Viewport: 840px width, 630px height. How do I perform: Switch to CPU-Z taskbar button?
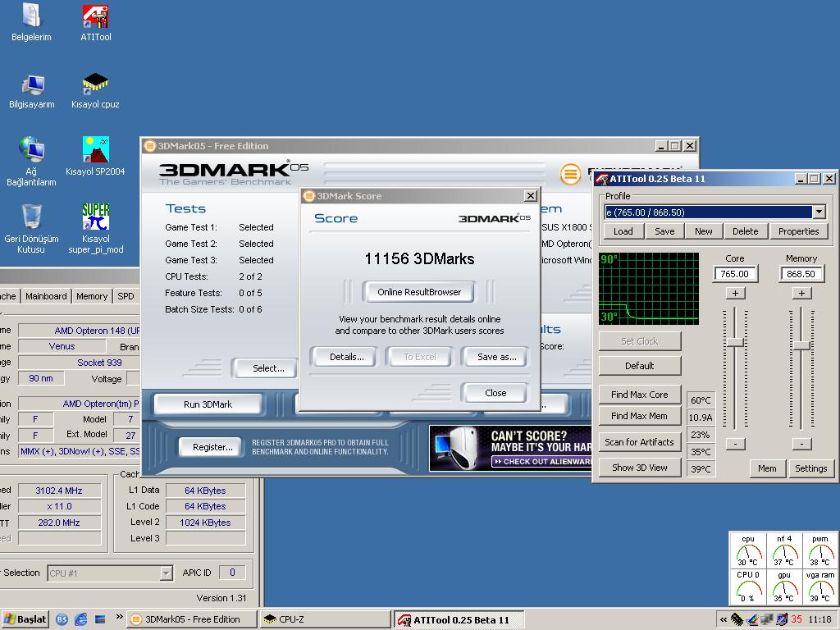click(x=326, y=619)
